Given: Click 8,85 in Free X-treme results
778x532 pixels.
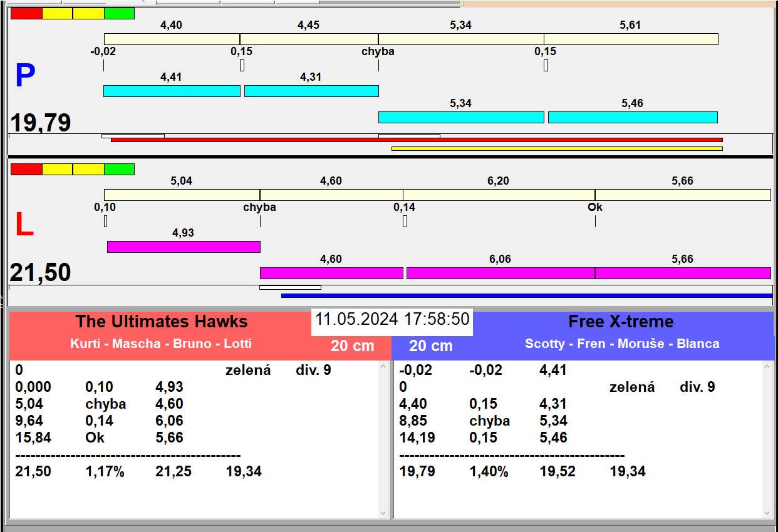Looking at the screenshot, I should tap(413, 421).
